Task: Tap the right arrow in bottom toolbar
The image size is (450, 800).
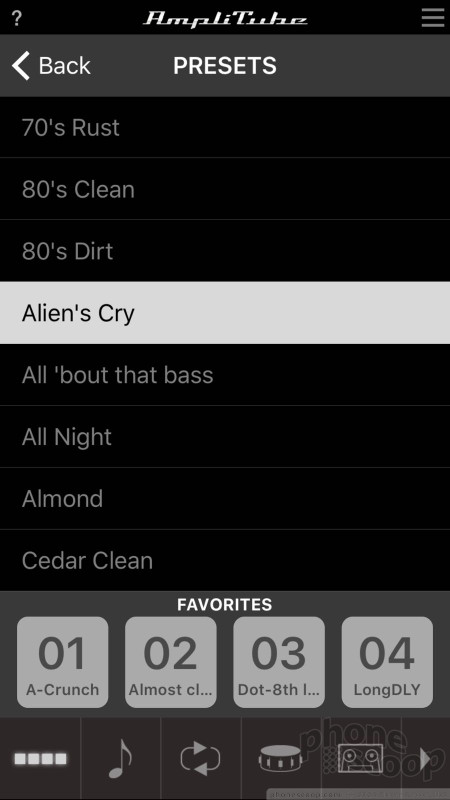Action: pos(426,760)
